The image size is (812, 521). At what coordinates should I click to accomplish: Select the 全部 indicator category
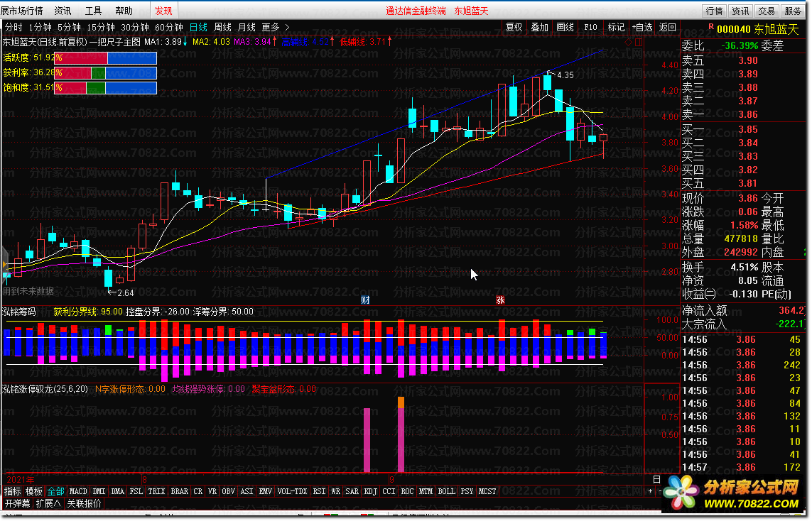[x=56, y=491]
